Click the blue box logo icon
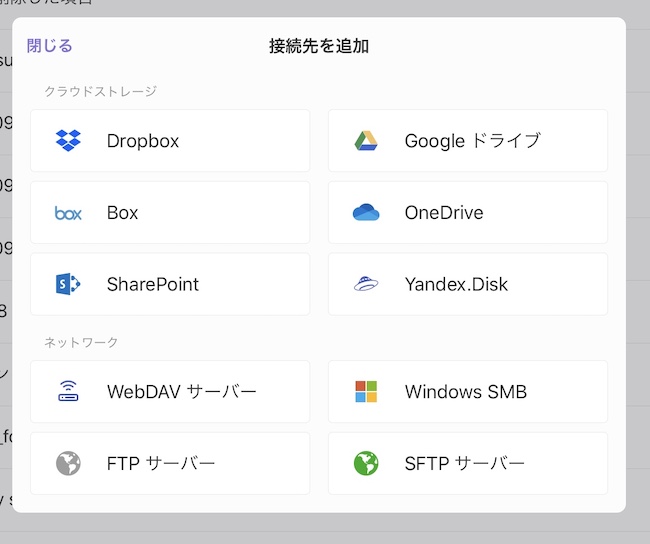650x544 pixels. 68,213
